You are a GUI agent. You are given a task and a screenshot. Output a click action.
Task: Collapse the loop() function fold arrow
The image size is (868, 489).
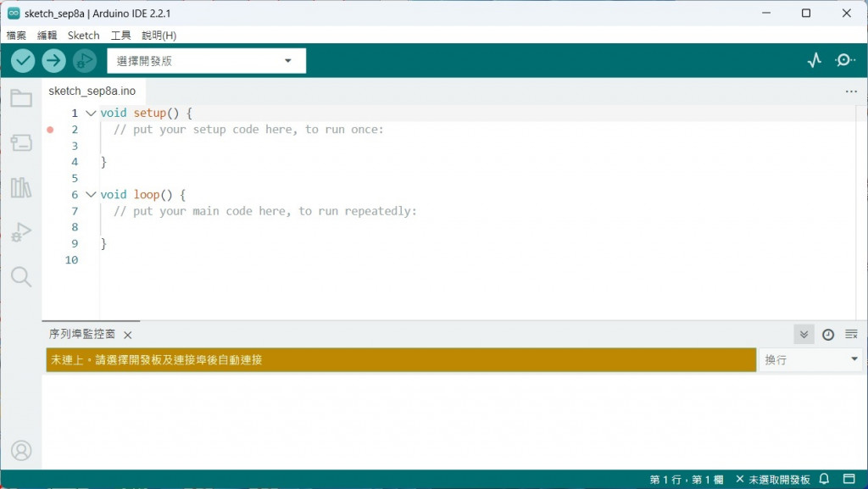(91, 195)
